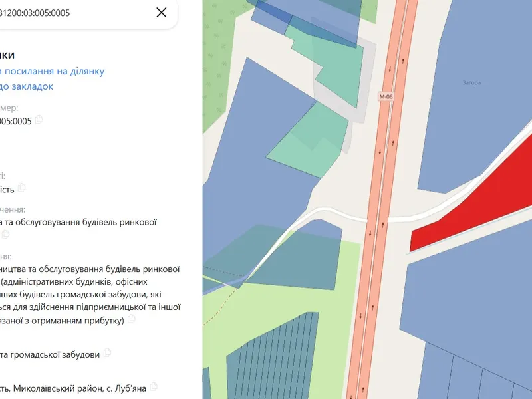Image resolution: width=532 pixels, height=399 pixels.
Task: Select the cadastral number text "005:0005"
Action: pyautogui.click(x=15, y=121)
